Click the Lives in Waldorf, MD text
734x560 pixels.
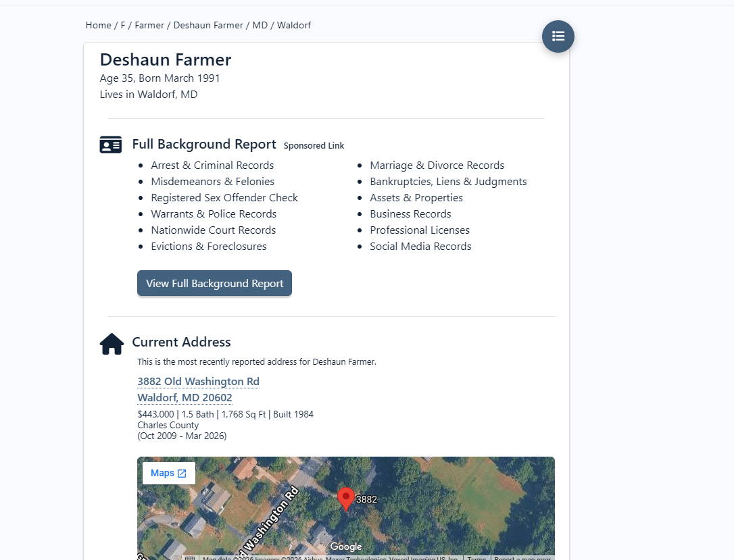pyautogui.click(x=149, y=95)
